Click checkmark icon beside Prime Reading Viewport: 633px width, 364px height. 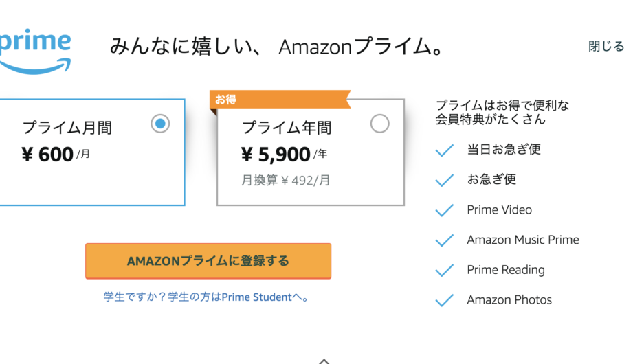pos(445,271)
